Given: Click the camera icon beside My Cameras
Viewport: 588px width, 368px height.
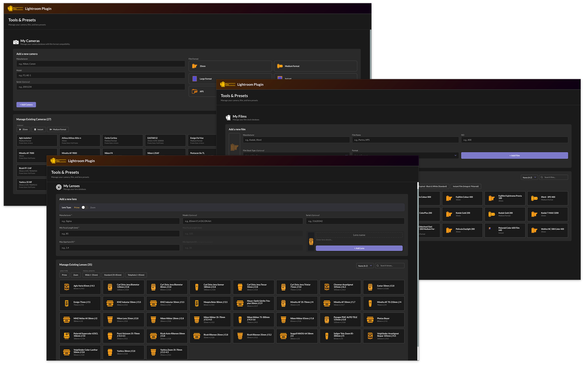Looking at the screenshot, I should point(16,42).
